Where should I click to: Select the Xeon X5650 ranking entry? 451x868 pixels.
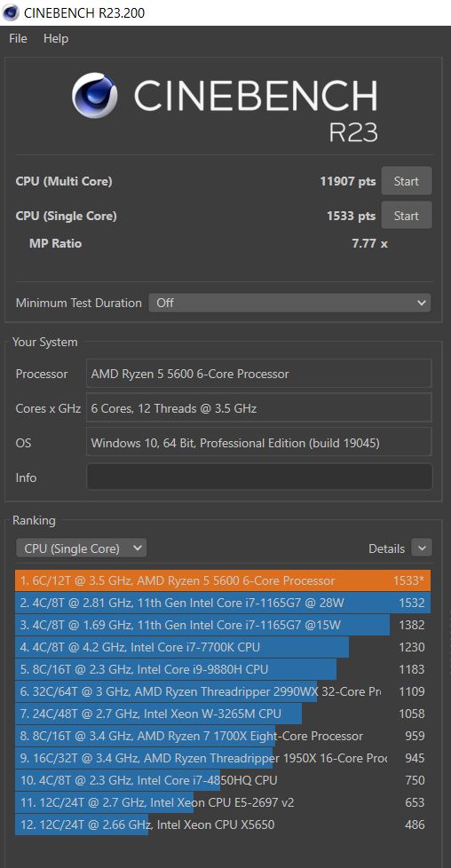pos(223,825)
